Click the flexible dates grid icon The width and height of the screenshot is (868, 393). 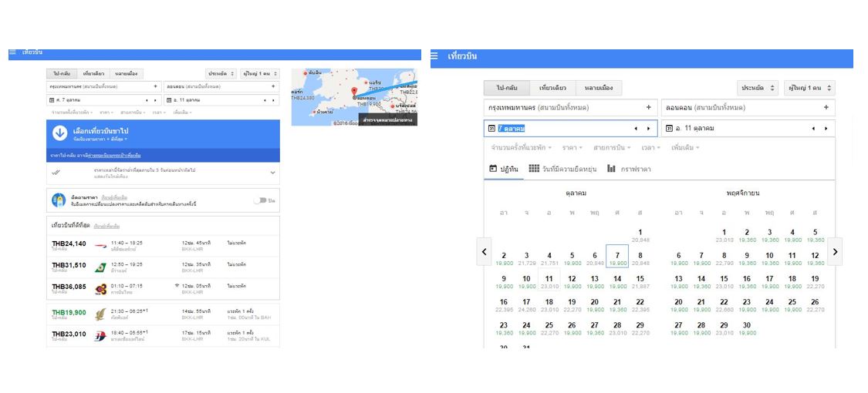(x=534, y=169)
